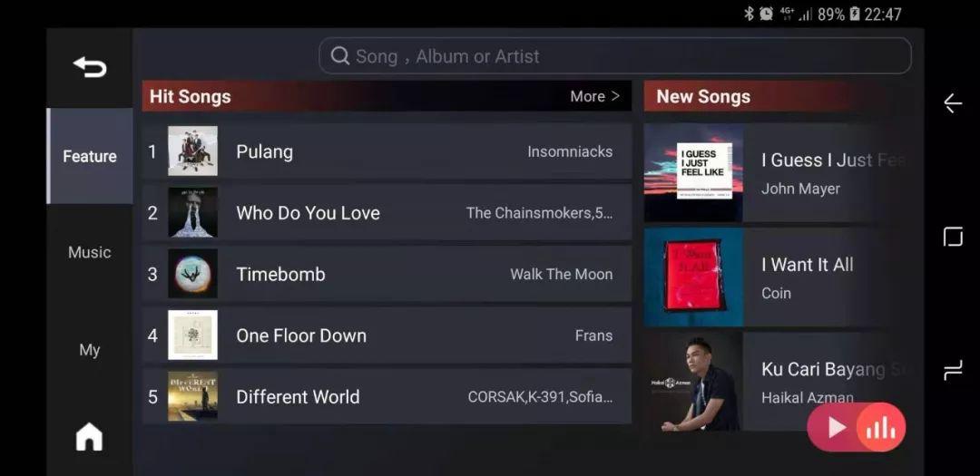Focus the Song, Album or Artist search field
Image resolution: width=980 pixels, height=476 pixels.
pyautogui.click(x=615, y=56)
